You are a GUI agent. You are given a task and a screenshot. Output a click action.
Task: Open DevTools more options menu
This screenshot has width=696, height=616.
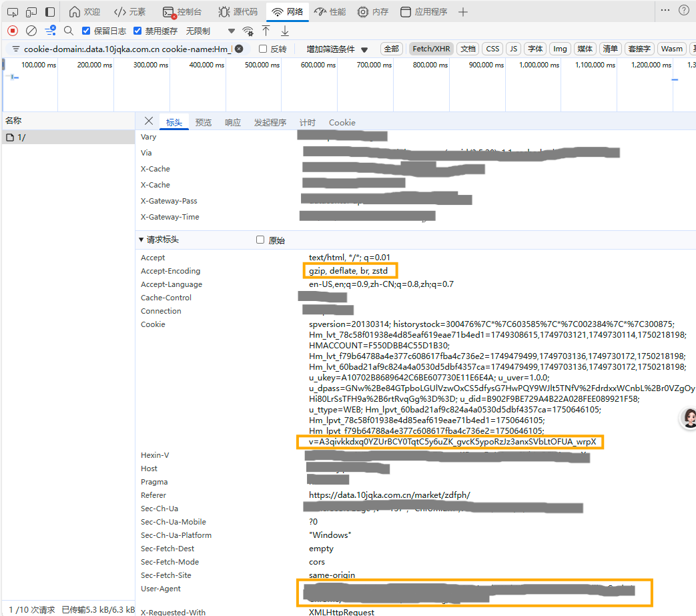665,11
